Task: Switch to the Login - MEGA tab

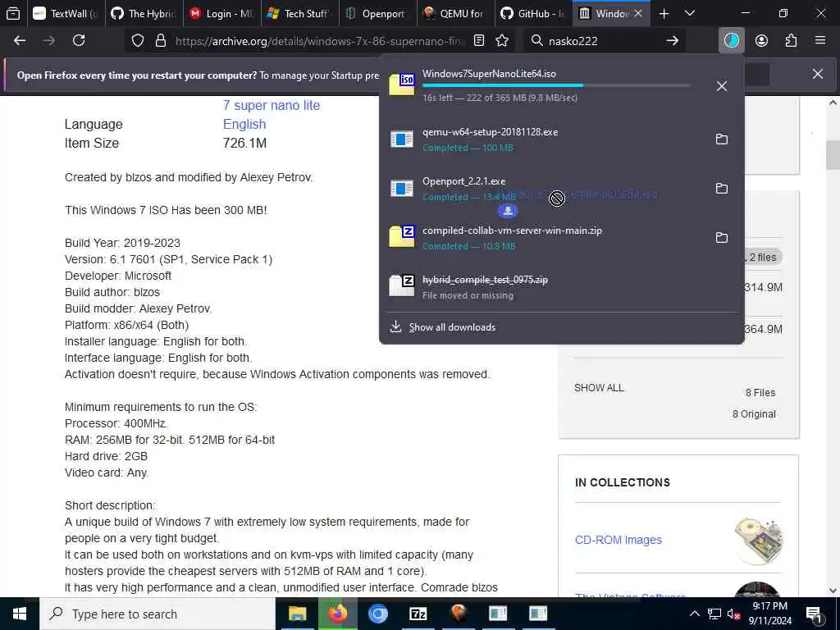Action: click(221, 13)
